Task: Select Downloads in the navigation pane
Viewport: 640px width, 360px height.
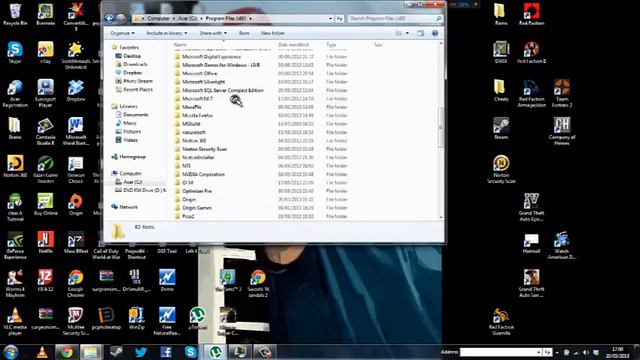Action: 135,64
